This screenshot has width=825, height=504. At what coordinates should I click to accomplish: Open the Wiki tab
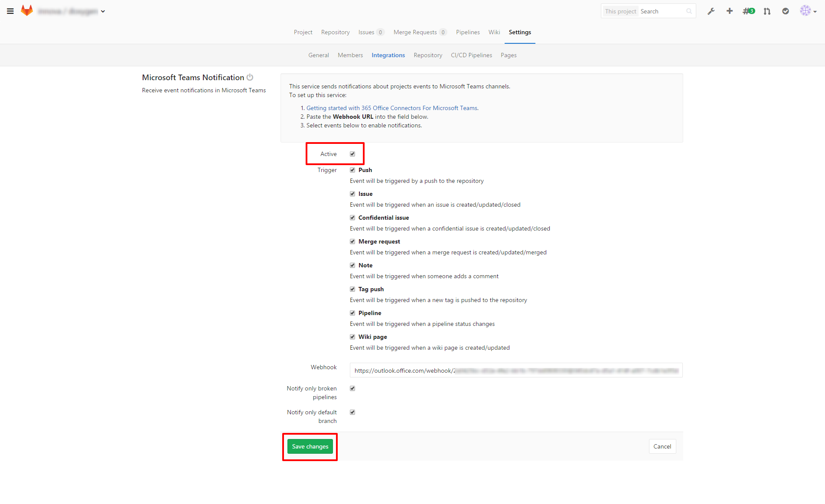coord(494,32)
